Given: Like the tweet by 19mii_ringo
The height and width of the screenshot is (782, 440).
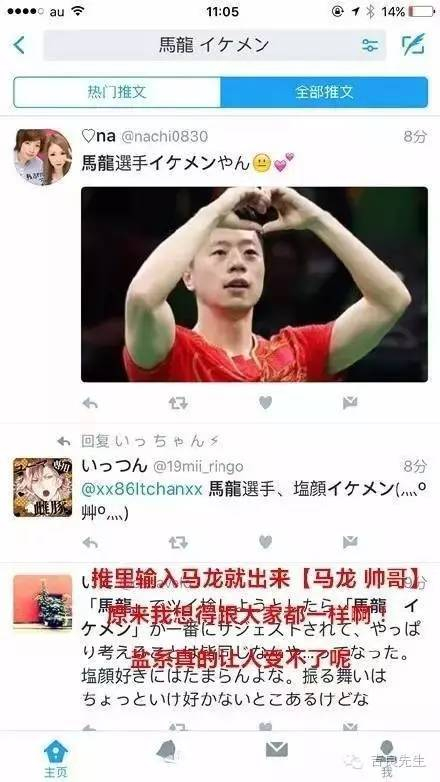Looking at the screenshot, I should pyautogui.click(x=265, y=542).
